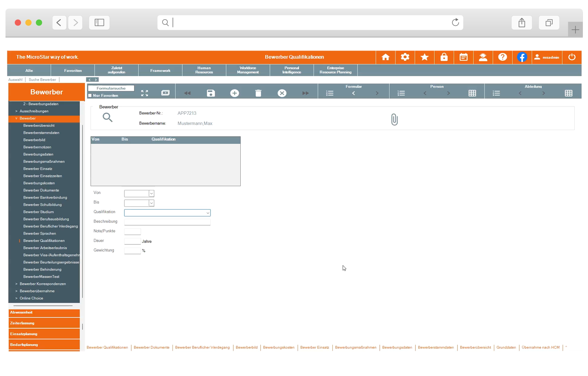The height and width of the screenshot is (376, 588).
Task: Open the Qualifikation combo box
Action: click(x=167, y=213)
